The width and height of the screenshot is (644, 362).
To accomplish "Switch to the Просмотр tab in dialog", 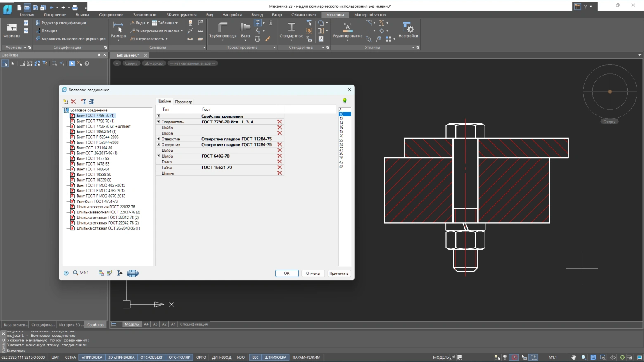I will point(184,102).
